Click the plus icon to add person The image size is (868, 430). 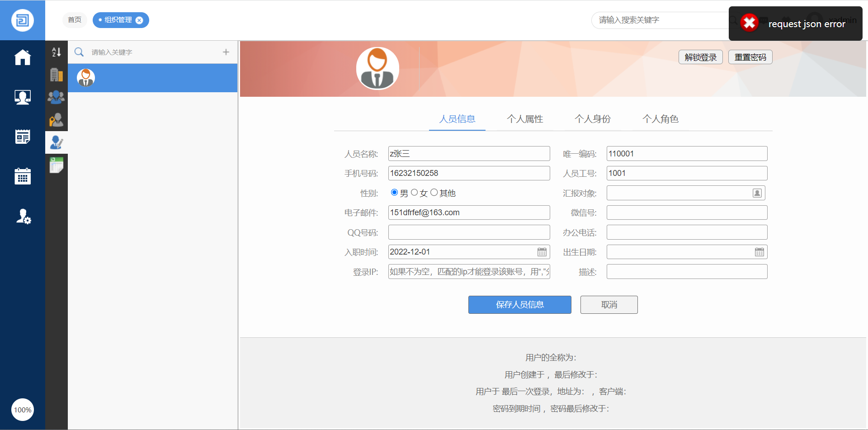pyautogui.click(x=226, y=52)
